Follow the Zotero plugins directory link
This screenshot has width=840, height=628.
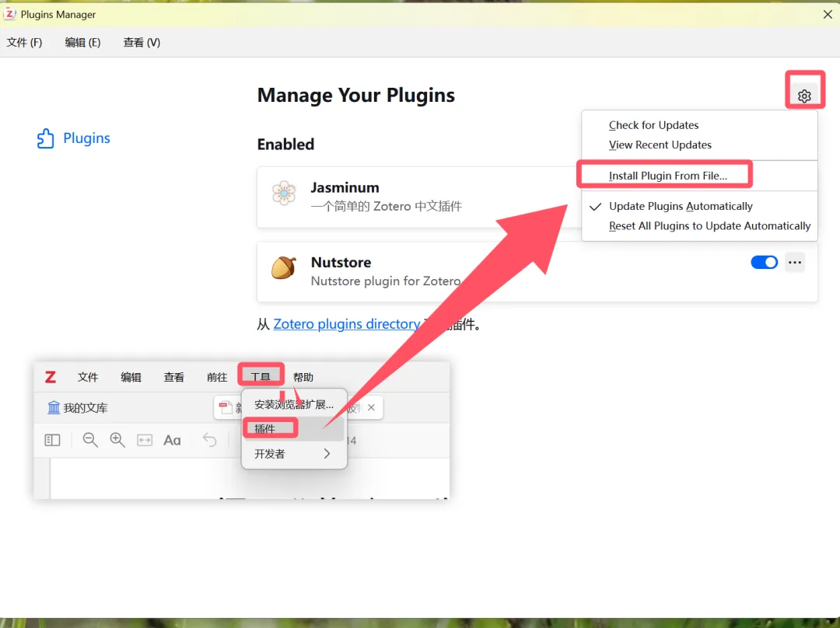tap(347, 324)
